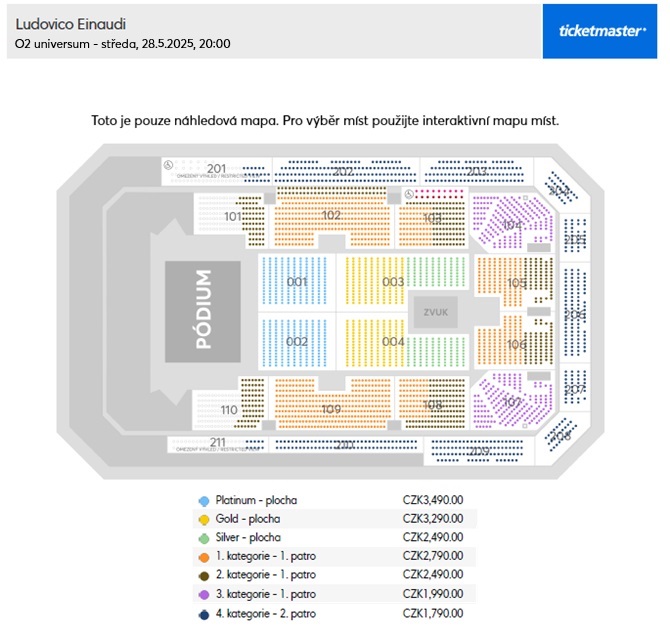Click the PÓDIUM stage area

point(204,311)
